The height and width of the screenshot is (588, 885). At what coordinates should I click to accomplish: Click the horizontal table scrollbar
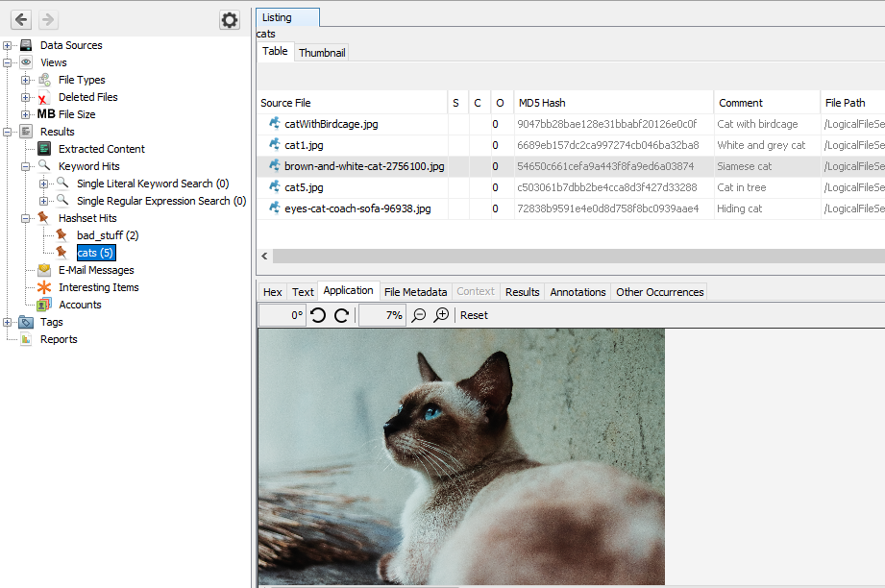pos(577,257)
